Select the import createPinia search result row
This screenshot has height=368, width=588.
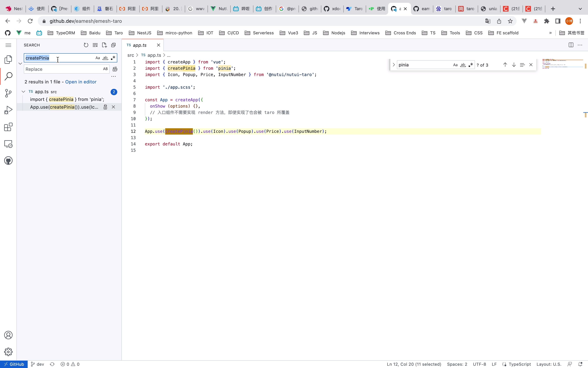(70, 99)
